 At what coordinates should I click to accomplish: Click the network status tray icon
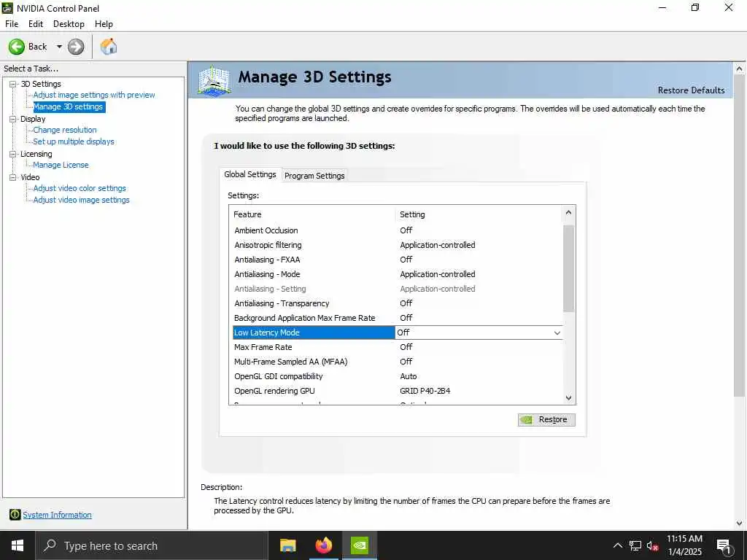tap(635, 545)
